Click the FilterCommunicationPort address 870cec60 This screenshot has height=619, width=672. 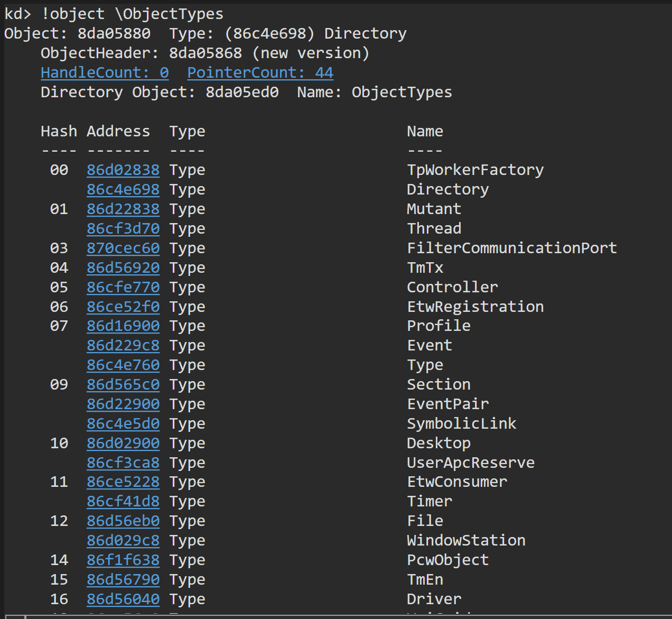point(123,248)
